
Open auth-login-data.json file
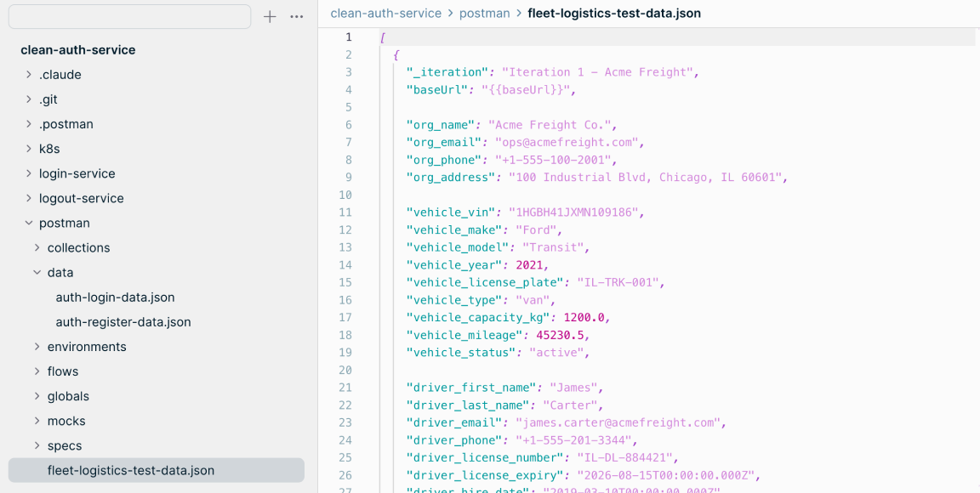(115, 297)
